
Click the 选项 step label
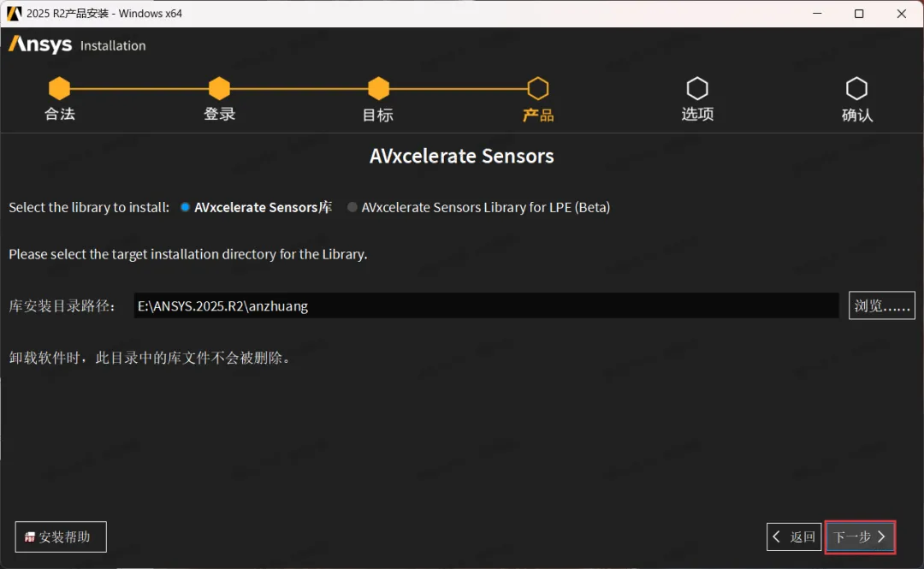pos(697,114)
